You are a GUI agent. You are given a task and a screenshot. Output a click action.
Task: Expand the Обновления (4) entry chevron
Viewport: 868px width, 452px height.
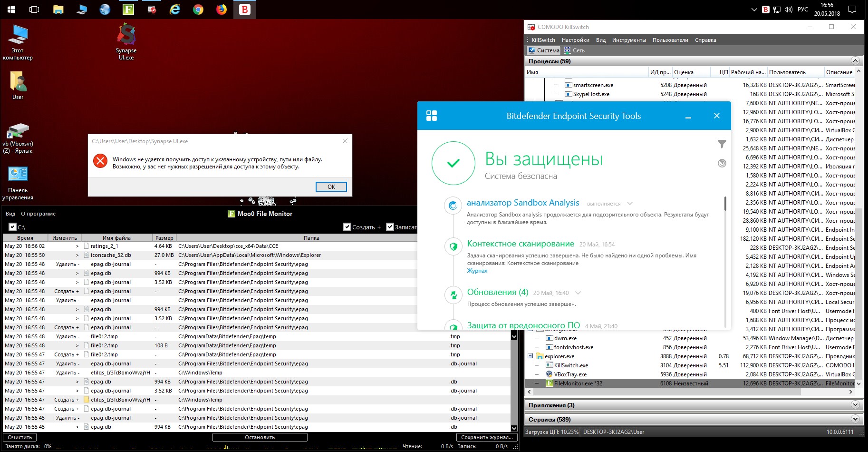click(578, 293)
